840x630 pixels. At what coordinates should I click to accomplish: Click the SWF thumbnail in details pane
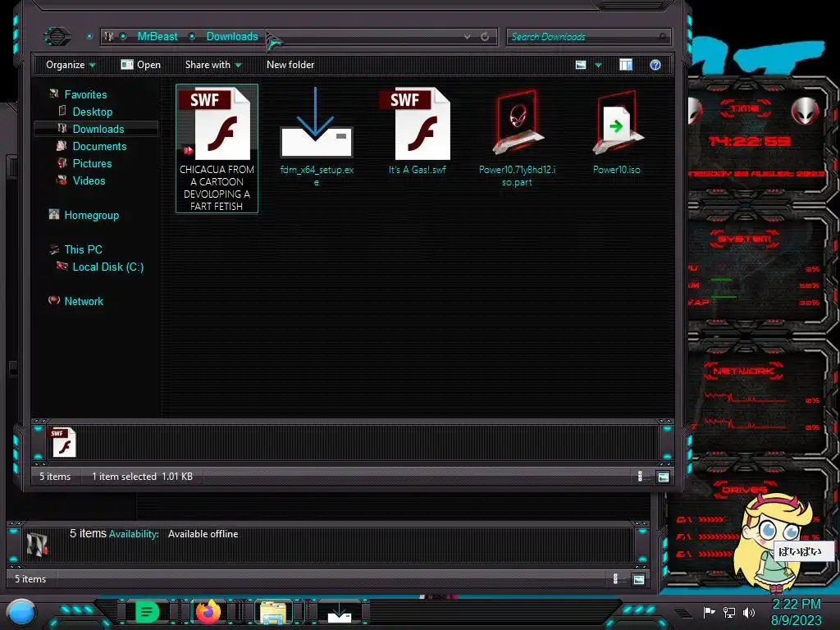(x=64, y=442)
